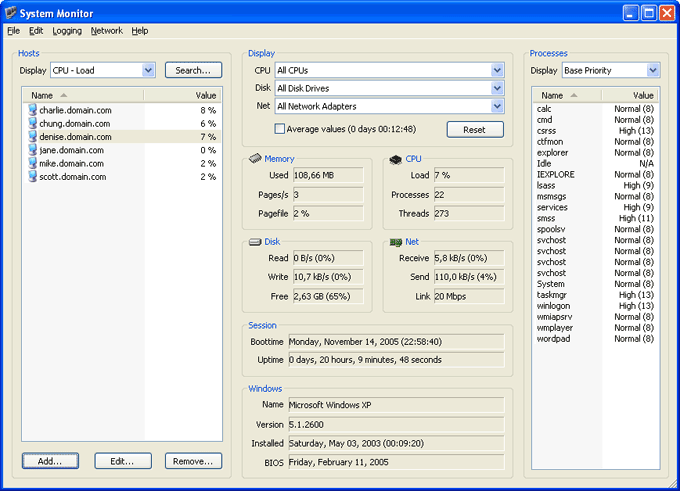Expand the All Network Adapters dropdown
Image resolution: width=680 pixels, height=491 pixels.
coord(497,106)
